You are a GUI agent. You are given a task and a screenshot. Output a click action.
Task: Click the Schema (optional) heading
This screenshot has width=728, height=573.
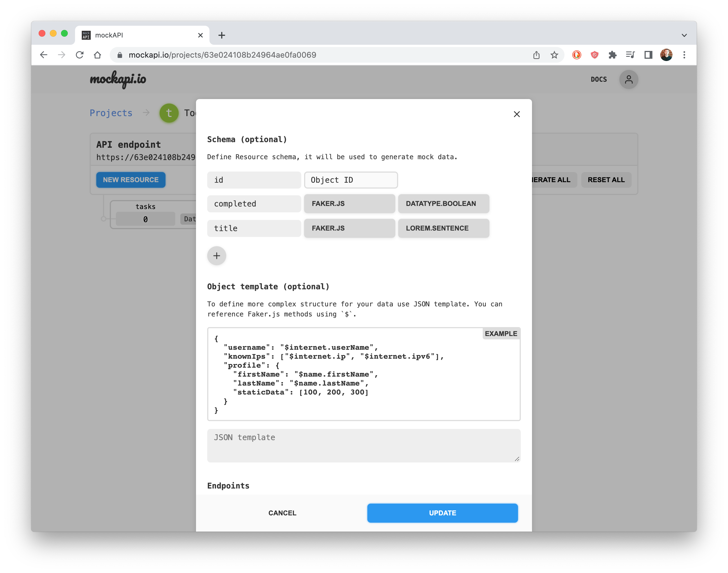[x=247, y=140]
